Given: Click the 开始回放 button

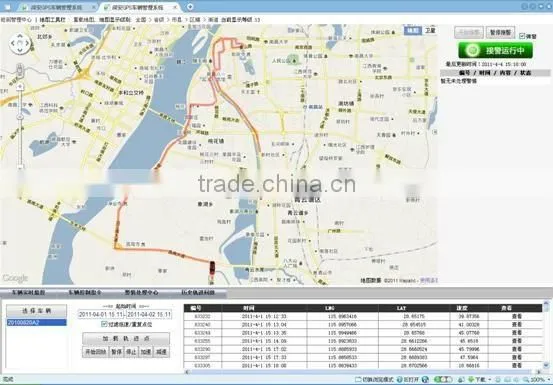Looking at the screenshot, I should pos(95,352).
